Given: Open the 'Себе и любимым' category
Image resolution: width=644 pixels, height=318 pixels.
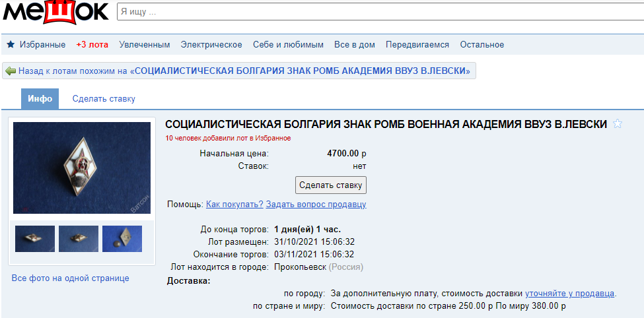Looking at the screenshot, I should tap(289, 45).
